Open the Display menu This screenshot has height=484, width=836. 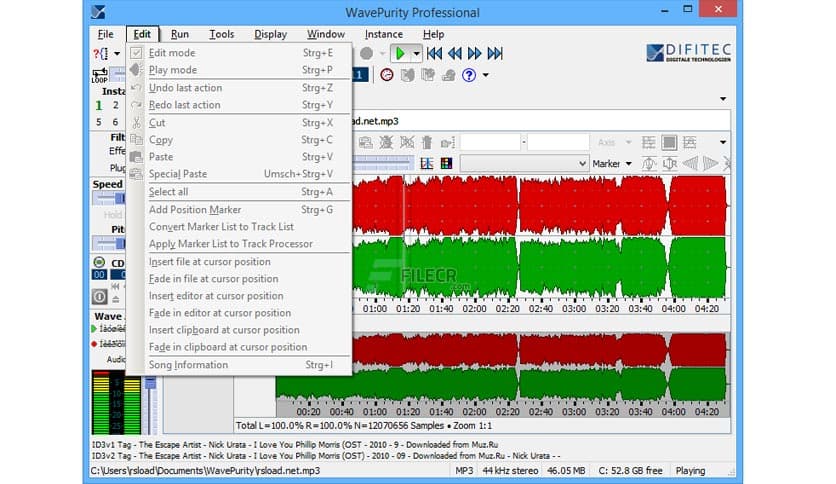270,34
